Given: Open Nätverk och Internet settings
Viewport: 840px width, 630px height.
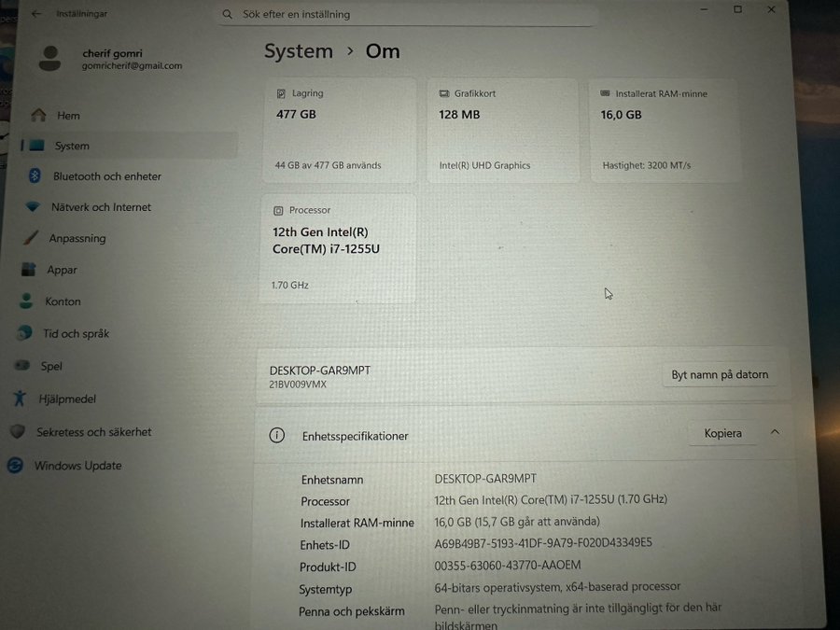Looking at the screenshot, I should click(101, 207).
